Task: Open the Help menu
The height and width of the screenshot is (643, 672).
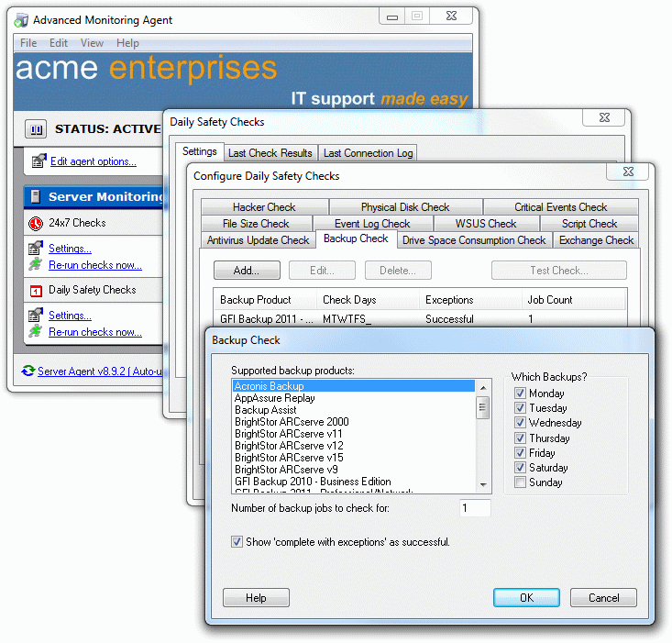Action: click(x=127, y=43)
